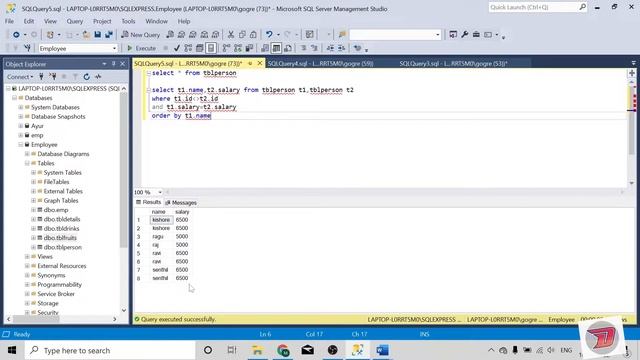Click the salary column header

click(182, 212)
